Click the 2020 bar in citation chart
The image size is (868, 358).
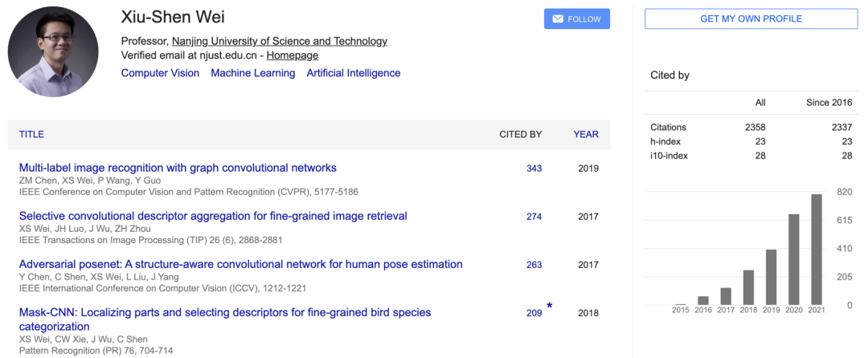(x=793, y=259)
